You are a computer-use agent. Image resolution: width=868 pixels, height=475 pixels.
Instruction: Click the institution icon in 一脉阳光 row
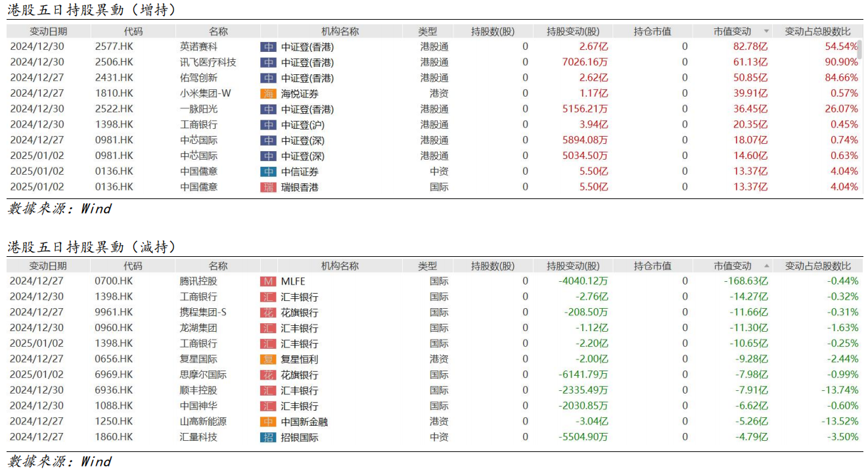click(x=268, y=109)
